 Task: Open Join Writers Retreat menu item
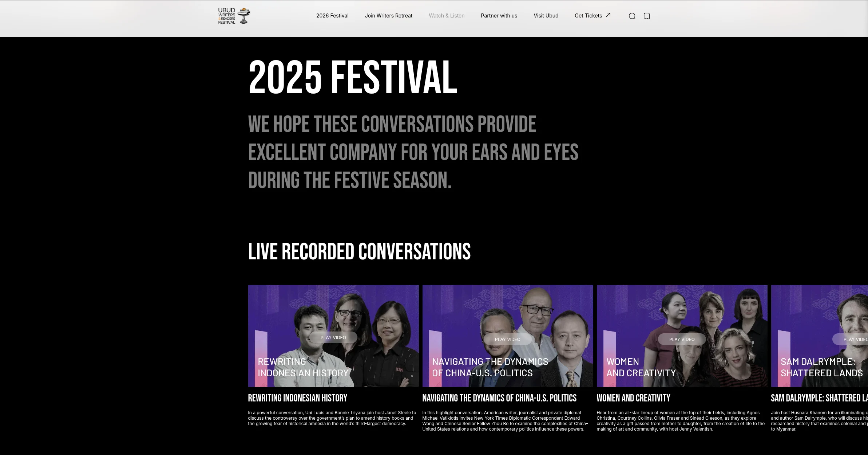(389, 16)
